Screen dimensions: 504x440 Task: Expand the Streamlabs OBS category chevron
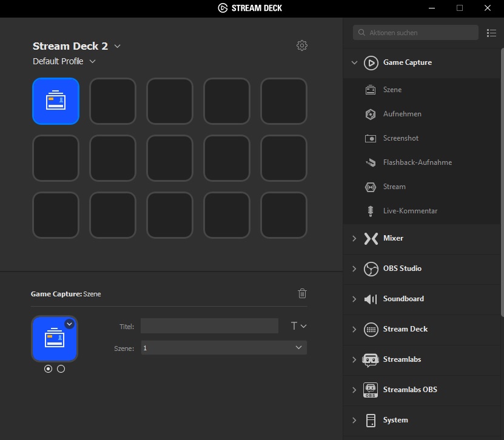coord(354,390)
